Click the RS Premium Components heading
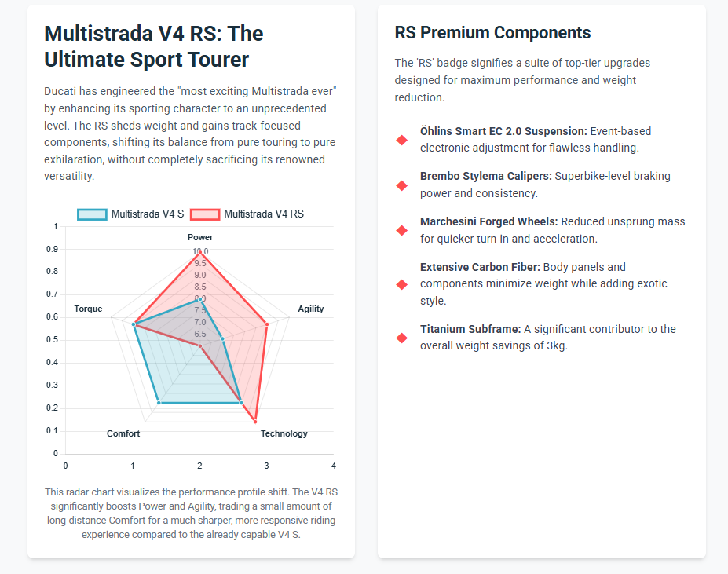 point(492,33)
